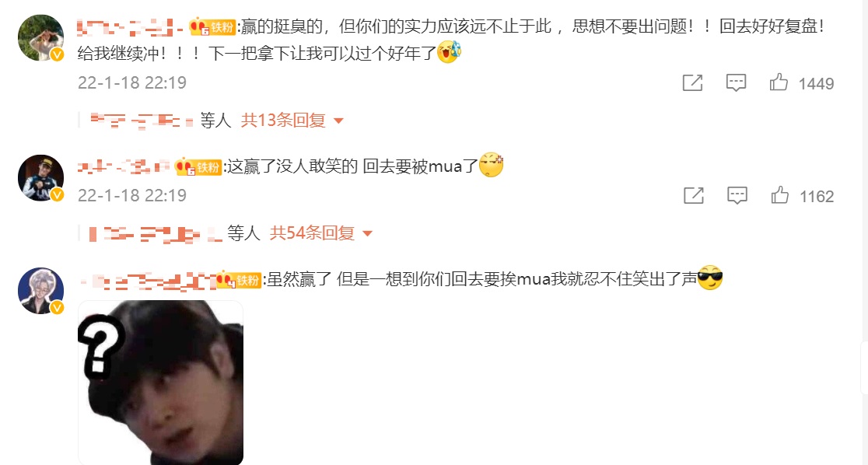Expand the 共54条回复 replies list
868x465 pixels.
click(x=312, y=233)
